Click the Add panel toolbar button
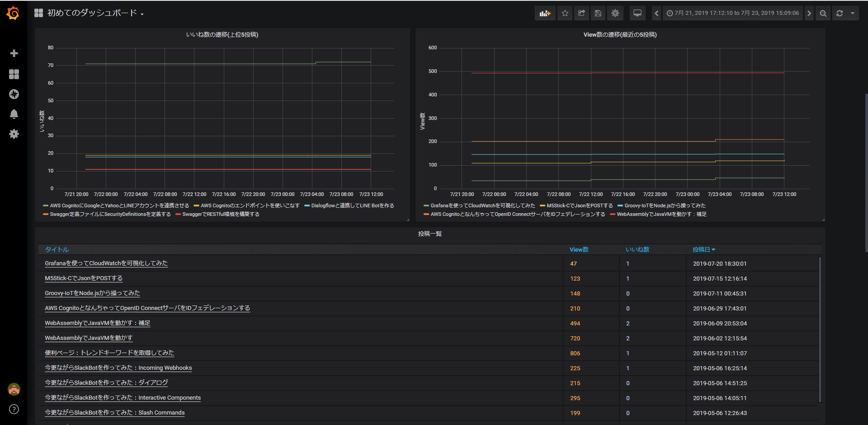 tap(545, 13)
